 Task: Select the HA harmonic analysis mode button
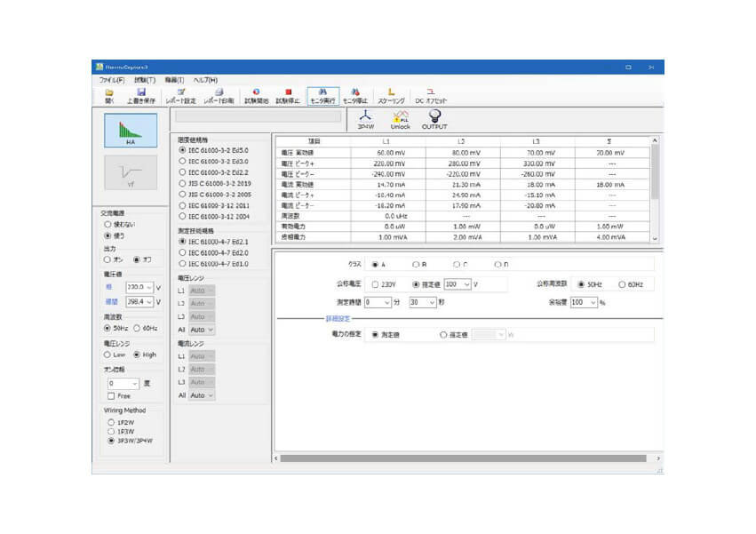131,132
